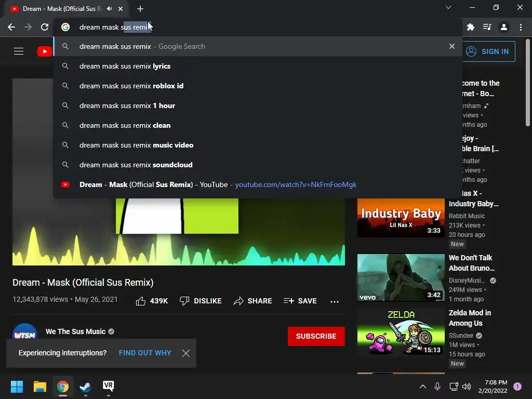
Task: Select suggestion ending with 'music video'
Action: (x=258, y=145)
